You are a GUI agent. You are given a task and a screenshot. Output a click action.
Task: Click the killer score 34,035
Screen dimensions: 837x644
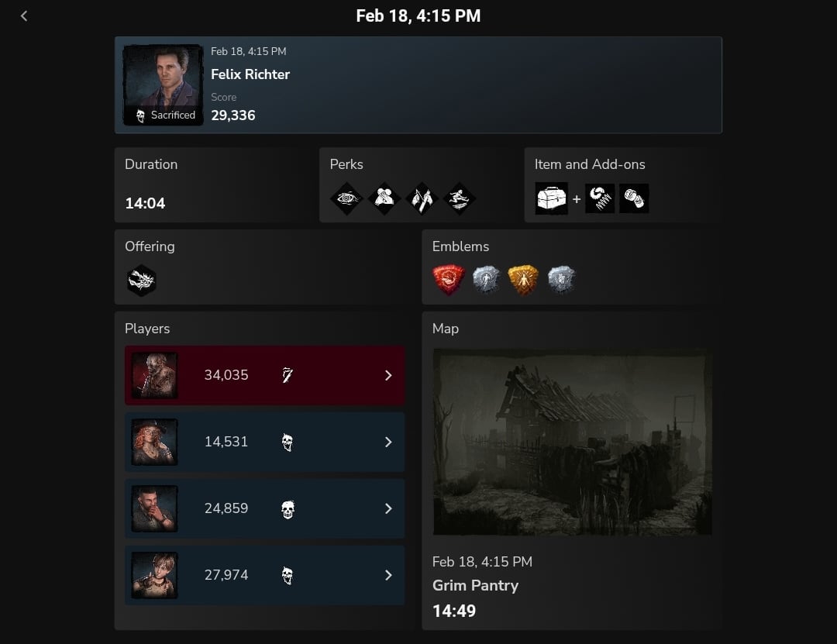click(226, 375)
